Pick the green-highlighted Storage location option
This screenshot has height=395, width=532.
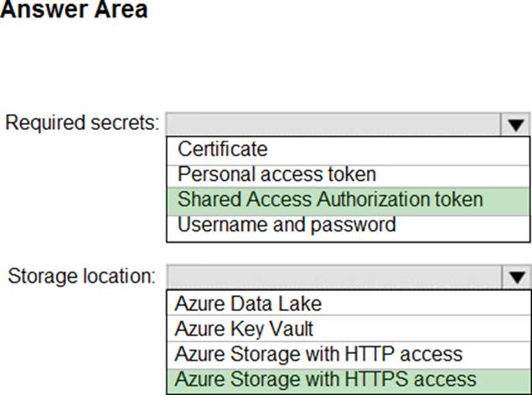click(x=325, y=378)
